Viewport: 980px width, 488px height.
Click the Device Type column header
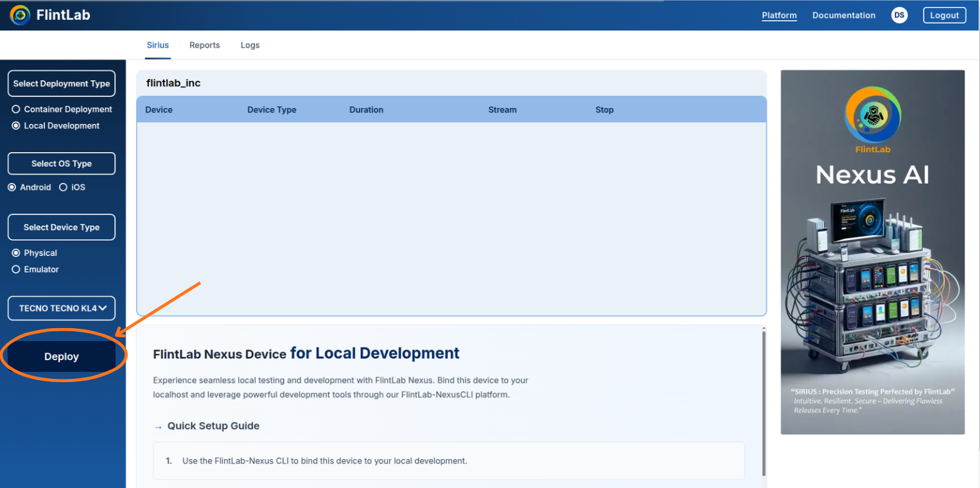(x=272, y=110)
